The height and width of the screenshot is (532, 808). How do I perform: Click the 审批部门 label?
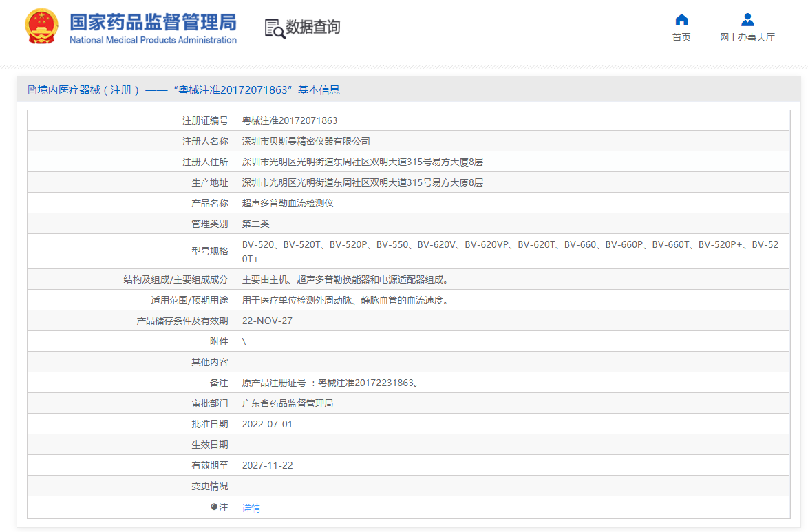pos(210,403)
